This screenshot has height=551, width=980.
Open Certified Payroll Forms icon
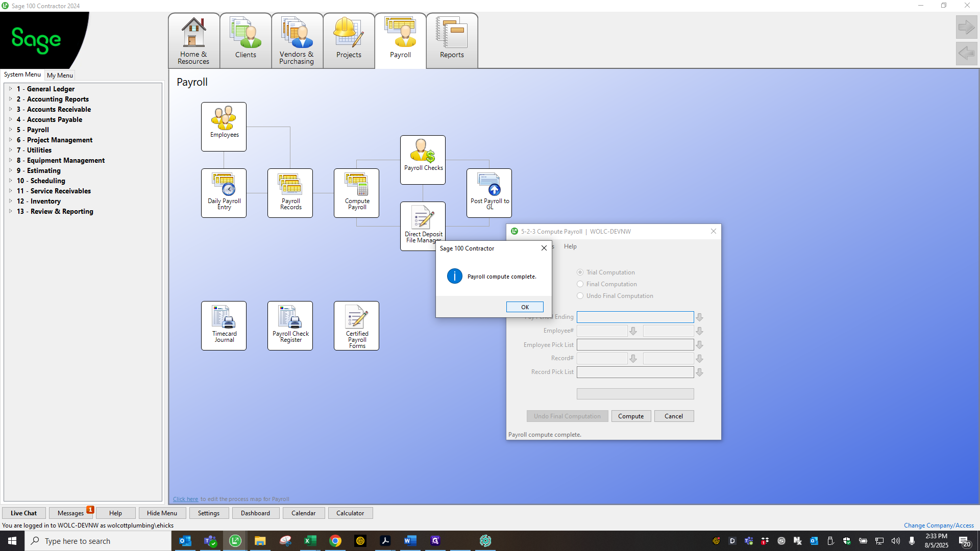[356, 325]
